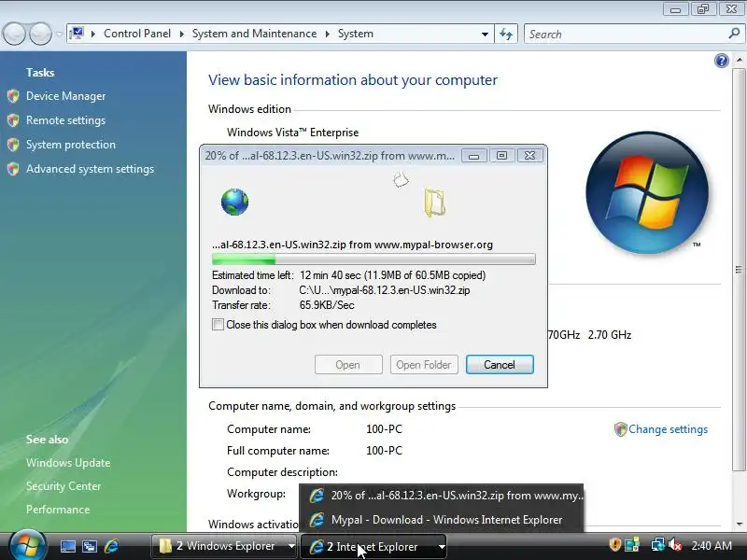Click the disabled Open Folder button
The height and width of the screenshot is (560, 747).
point(424,365)
